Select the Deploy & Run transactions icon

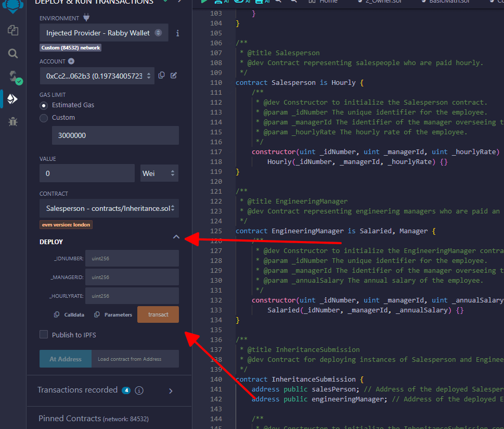pyautogui.click(x=12, y=99)
